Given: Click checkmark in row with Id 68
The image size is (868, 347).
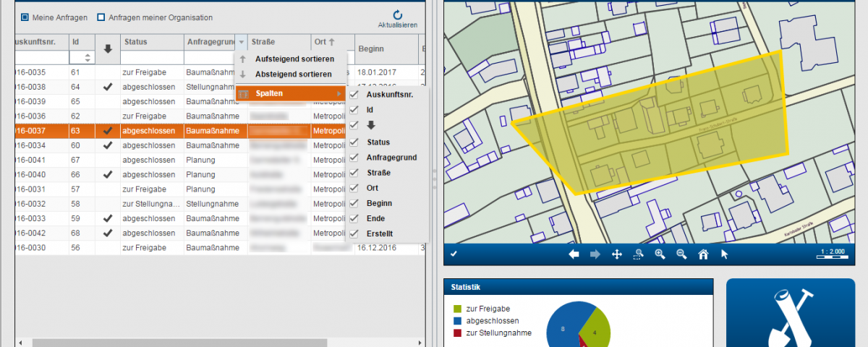Looking at the screenshot, I should [x=108, y=233].
